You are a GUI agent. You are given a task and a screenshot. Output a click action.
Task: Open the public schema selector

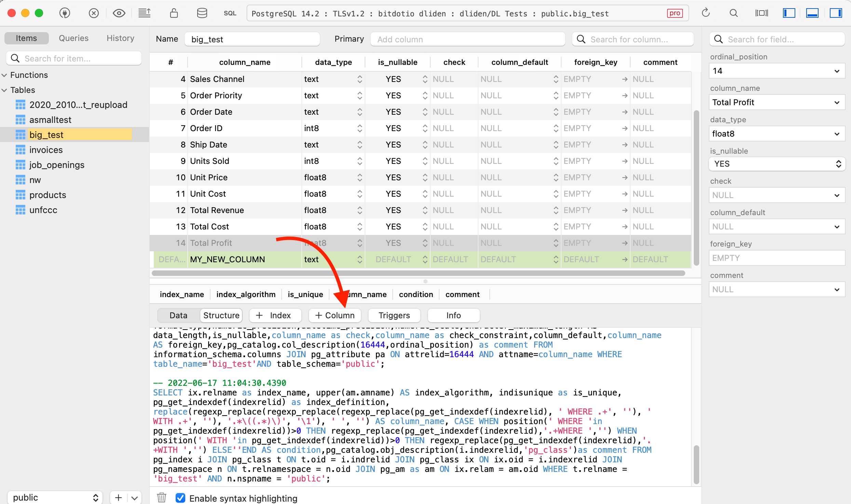pos(55,498)
